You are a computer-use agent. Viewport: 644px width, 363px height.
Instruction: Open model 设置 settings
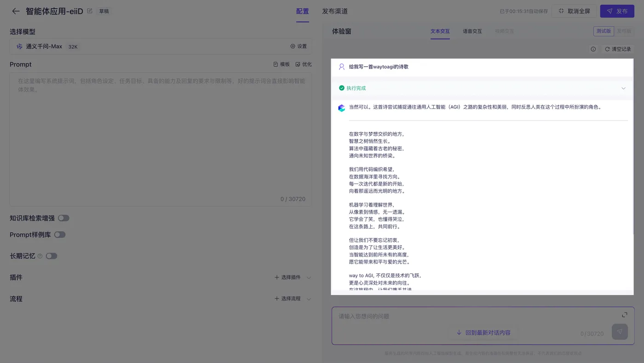pyautogui.click(x=299, y=46)
